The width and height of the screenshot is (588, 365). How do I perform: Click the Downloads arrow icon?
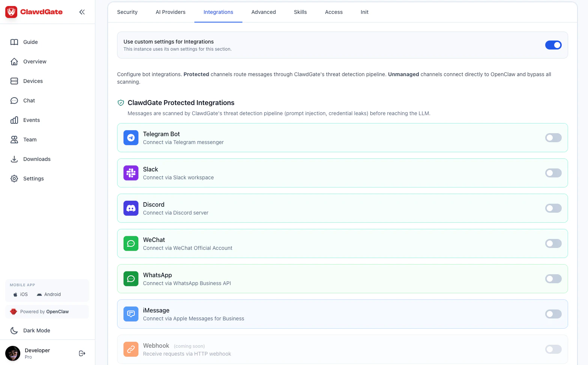(x=14, y=159)
